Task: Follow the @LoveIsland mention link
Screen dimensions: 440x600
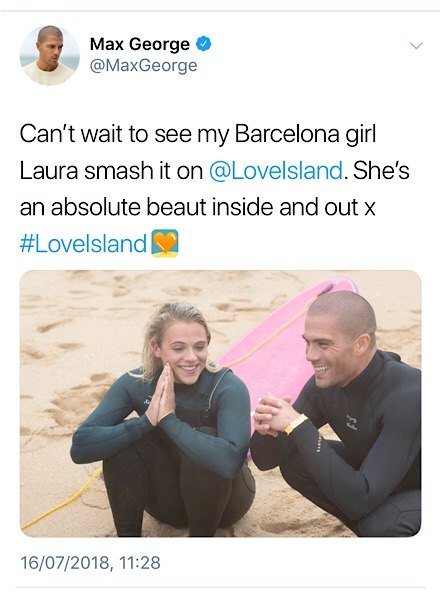Action: tap(276, 171)
